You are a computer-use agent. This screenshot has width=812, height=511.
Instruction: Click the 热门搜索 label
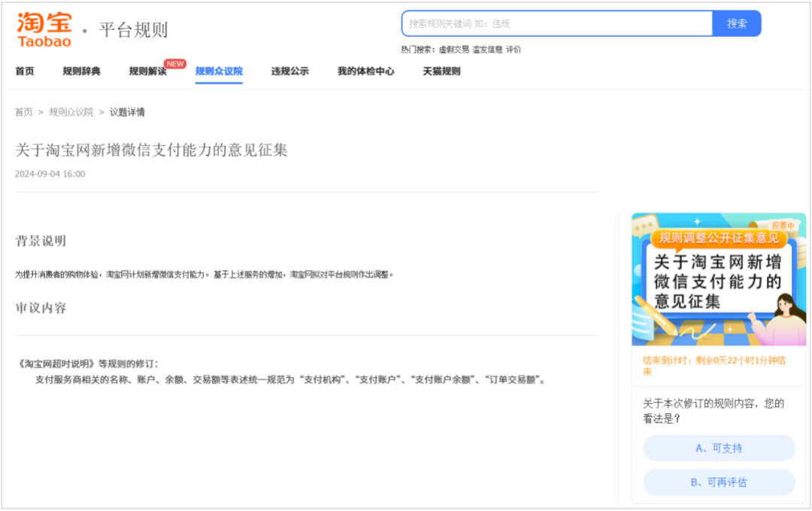tap(418, 49)
